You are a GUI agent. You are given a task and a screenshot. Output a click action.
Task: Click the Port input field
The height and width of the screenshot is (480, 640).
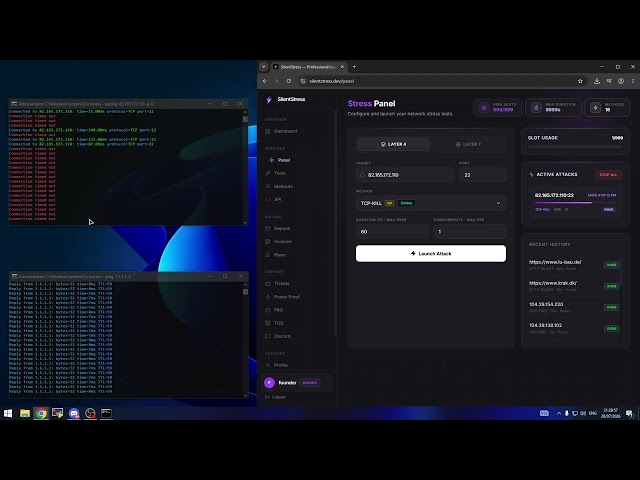click(x=482, y=175)
